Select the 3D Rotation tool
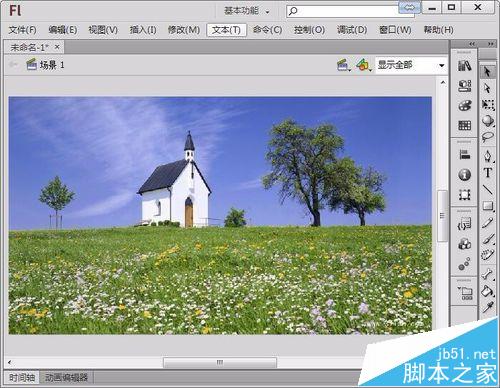The image size is (500, 388). tap(488, 121)
